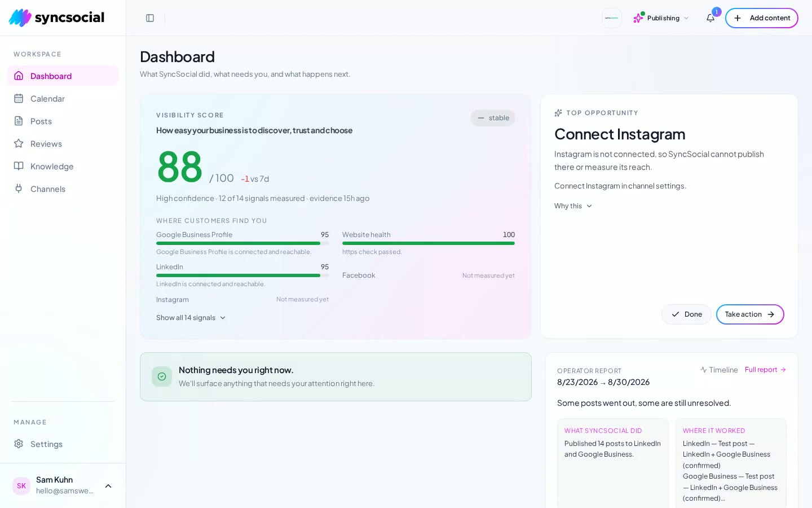Click the Google Business Profile progress bar
The width and height of the screenshot is (812, 508).
242,243
